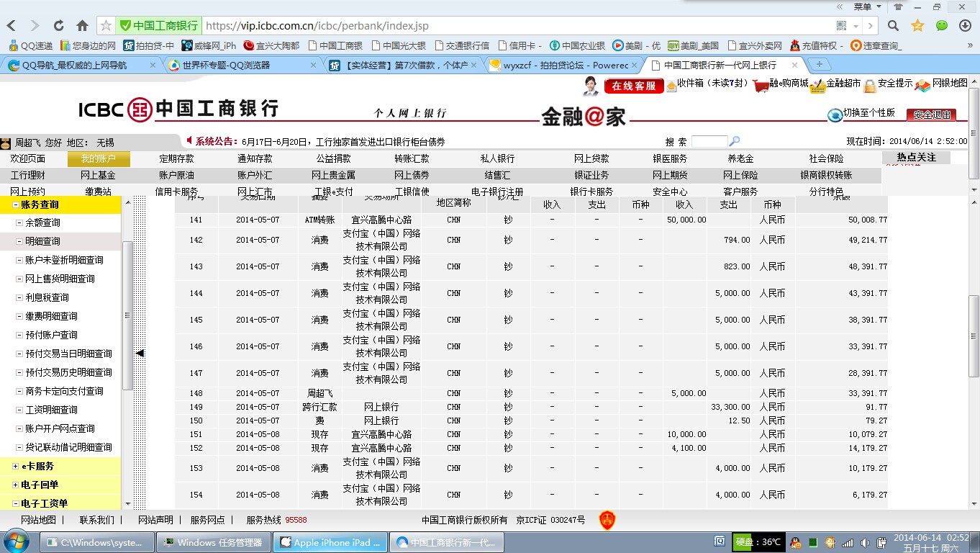
Task: Click 切换至个性版 switch icon
Action: click(835, 114)
